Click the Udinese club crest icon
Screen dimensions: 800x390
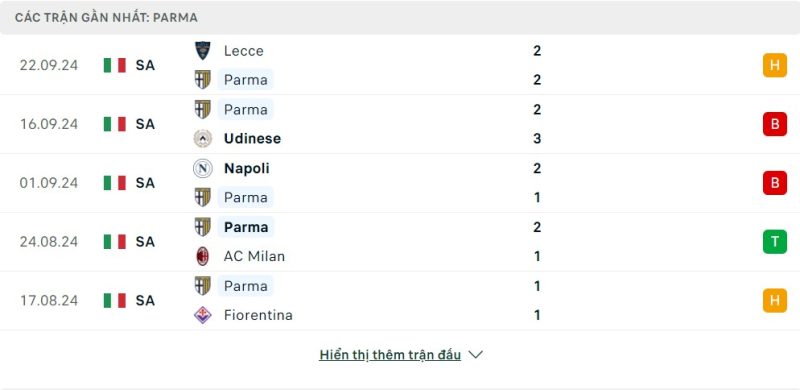point(203,138)
